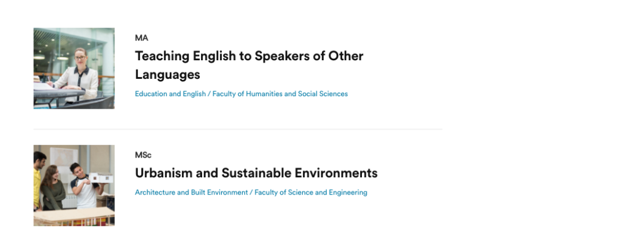This screenshot has width=644, height=240.
Task: Click the word Languages in first title
Action: pyautogui.click(x=167, y=75)
